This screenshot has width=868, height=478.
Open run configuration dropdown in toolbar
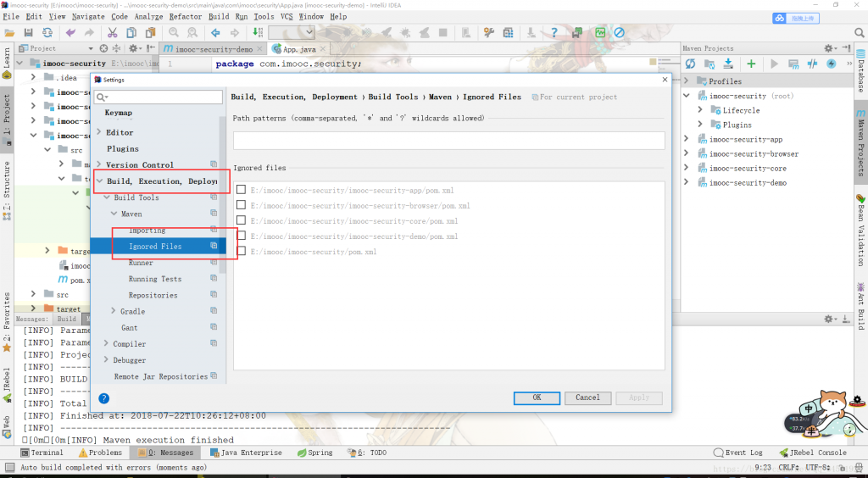click(x=292, y=33)
